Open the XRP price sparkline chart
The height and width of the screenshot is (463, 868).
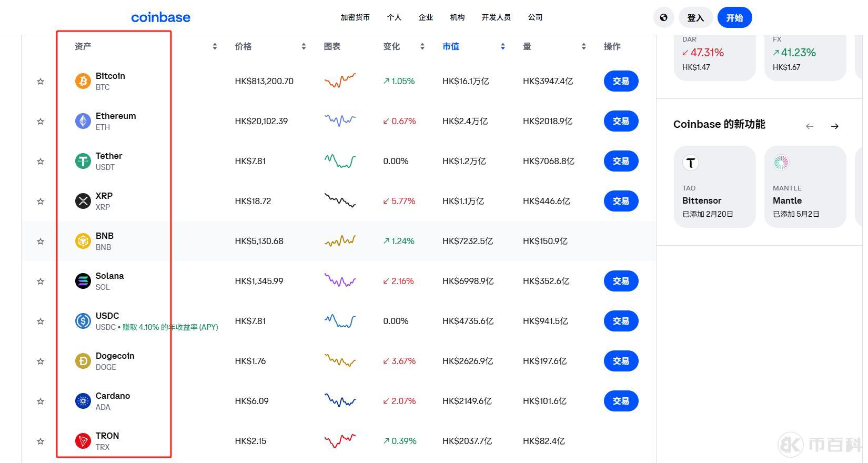pos(340,200)
